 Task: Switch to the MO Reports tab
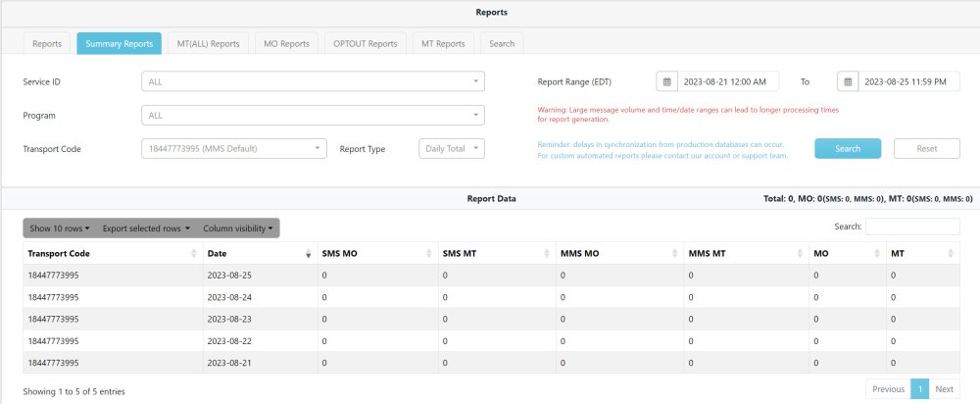[x=286, y=43]
